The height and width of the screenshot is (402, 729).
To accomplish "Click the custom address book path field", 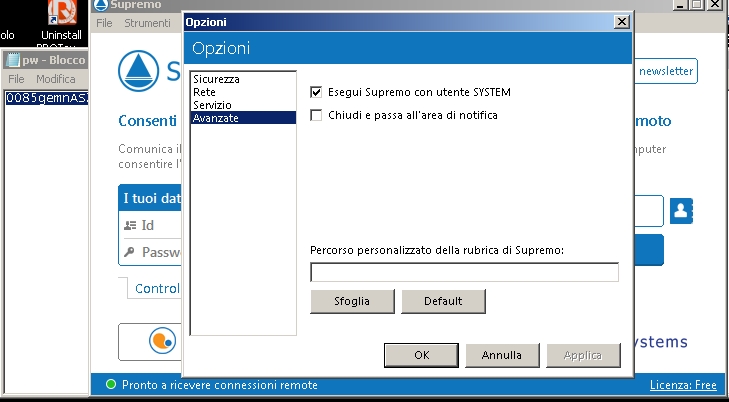I will coord(464,272).
